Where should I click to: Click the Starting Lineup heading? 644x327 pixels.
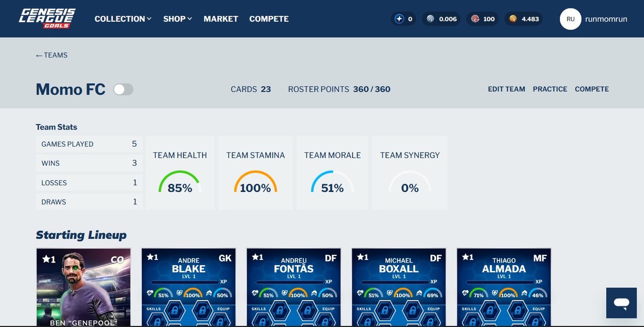point(81,235)
